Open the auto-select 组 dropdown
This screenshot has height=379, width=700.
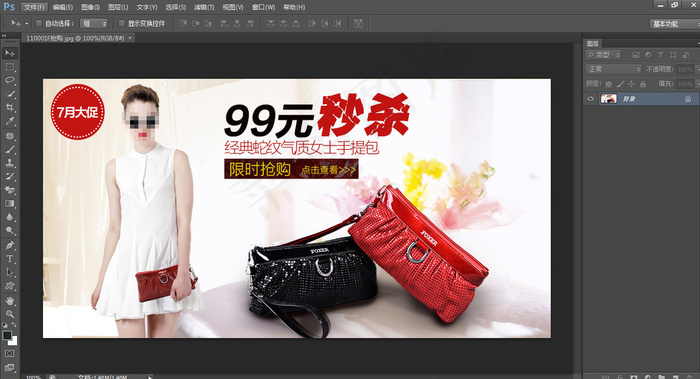(x=93, y=23)
